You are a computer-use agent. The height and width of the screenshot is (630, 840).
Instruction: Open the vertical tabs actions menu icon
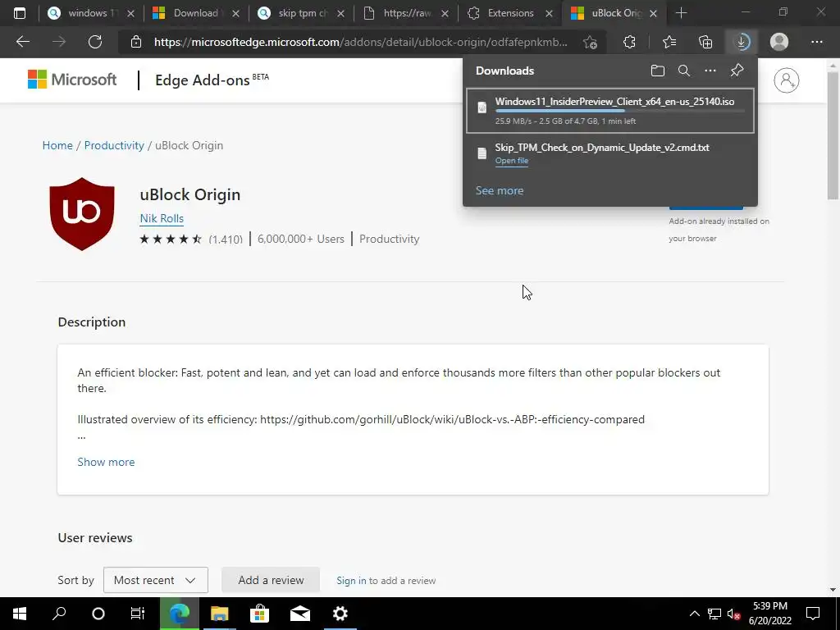(x=20, y=13)
